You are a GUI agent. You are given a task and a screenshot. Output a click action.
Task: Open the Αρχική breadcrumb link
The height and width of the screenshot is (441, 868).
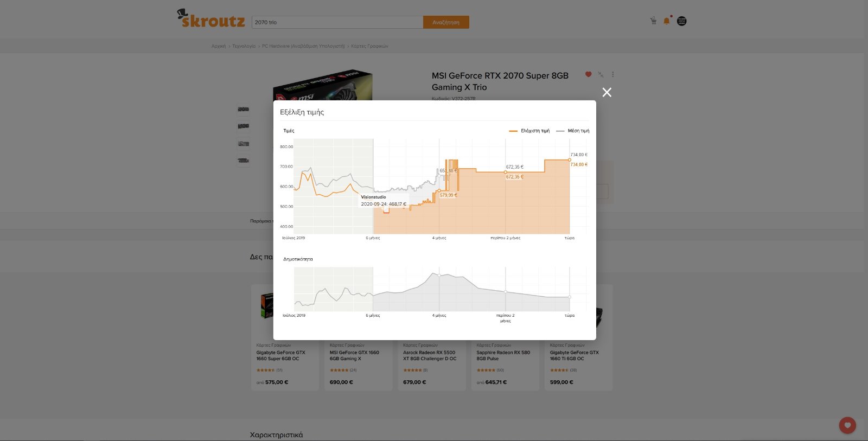pos(219,46)
